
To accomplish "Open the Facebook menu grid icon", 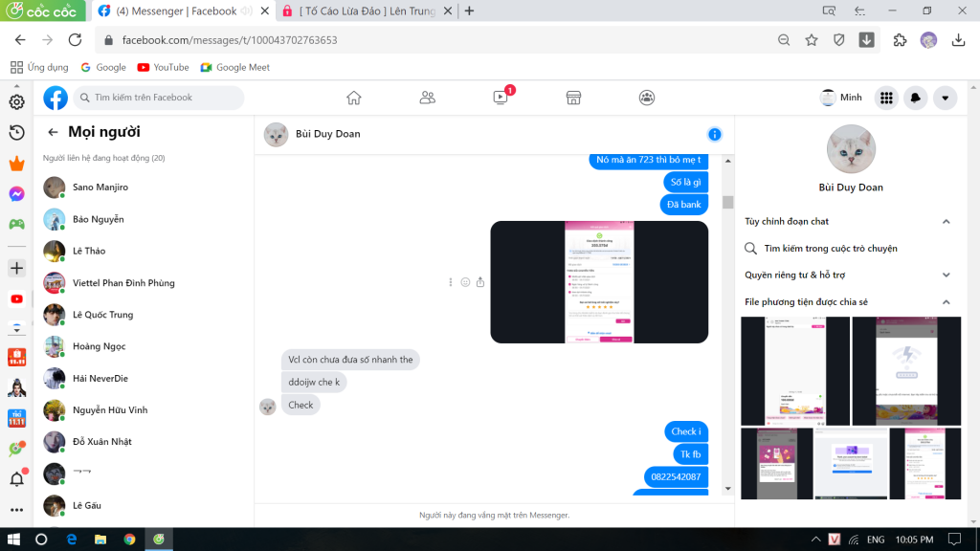I will click(887, 98).
